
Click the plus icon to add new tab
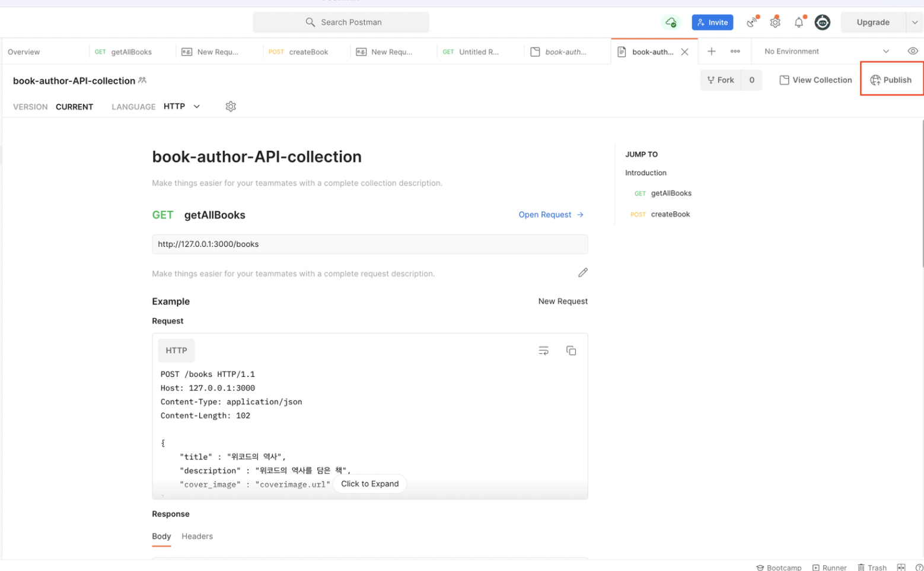click(x=712, y=52)
